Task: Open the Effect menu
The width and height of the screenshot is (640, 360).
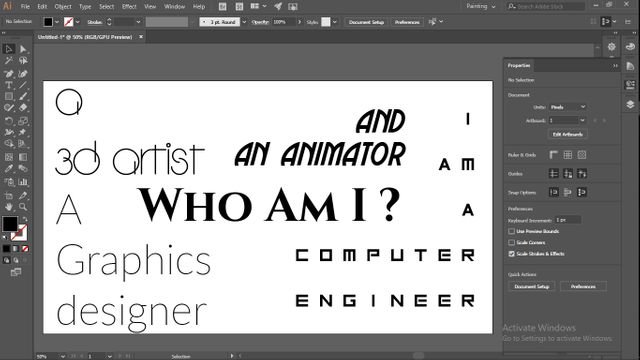Action: pos(129,7)
